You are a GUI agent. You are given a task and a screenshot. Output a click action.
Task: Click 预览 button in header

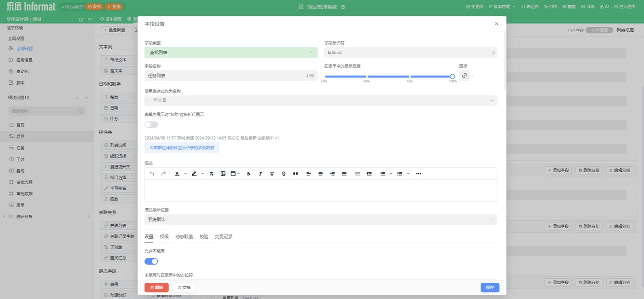(114, 7)
